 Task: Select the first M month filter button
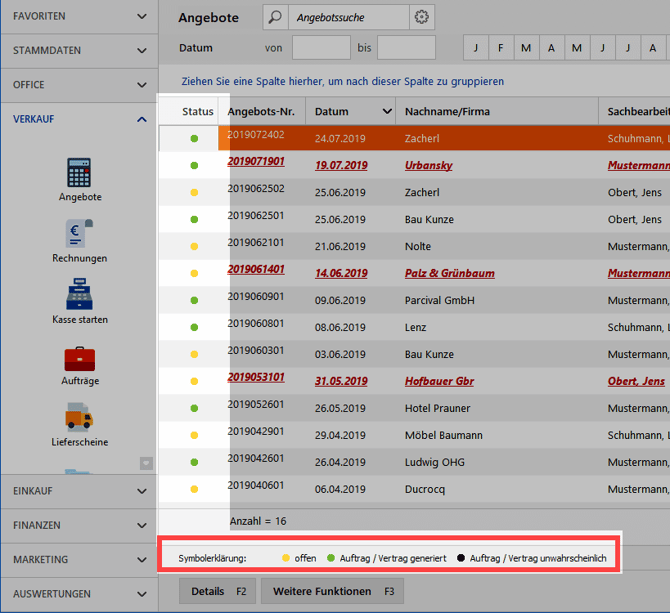pyautogui.click(x=526, y=48)
